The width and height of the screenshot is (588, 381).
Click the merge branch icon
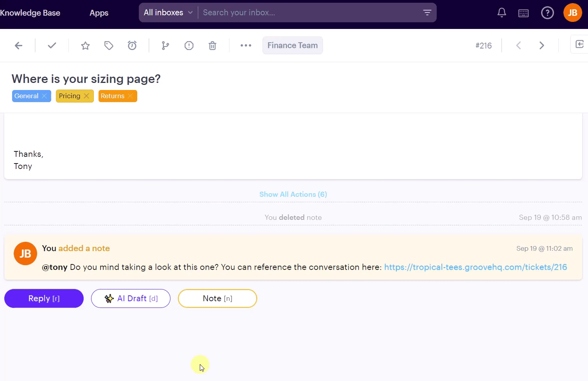(165, 46)
